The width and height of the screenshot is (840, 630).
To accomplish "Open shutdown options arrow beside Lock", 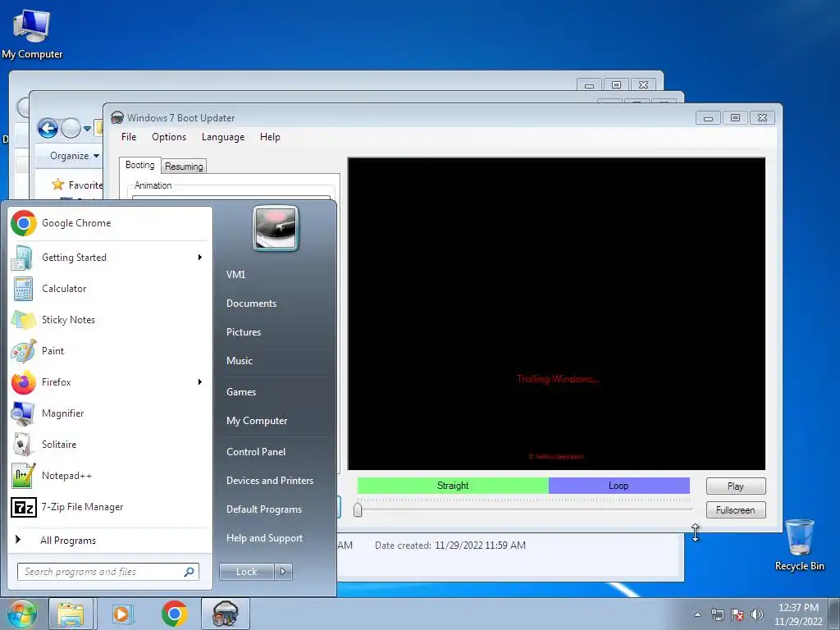I will click(x=283, y=572).
